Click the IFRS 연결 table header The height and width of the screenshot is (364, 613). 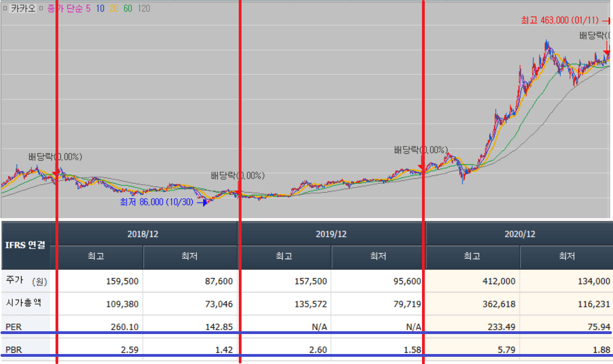[x=26, y=245]
